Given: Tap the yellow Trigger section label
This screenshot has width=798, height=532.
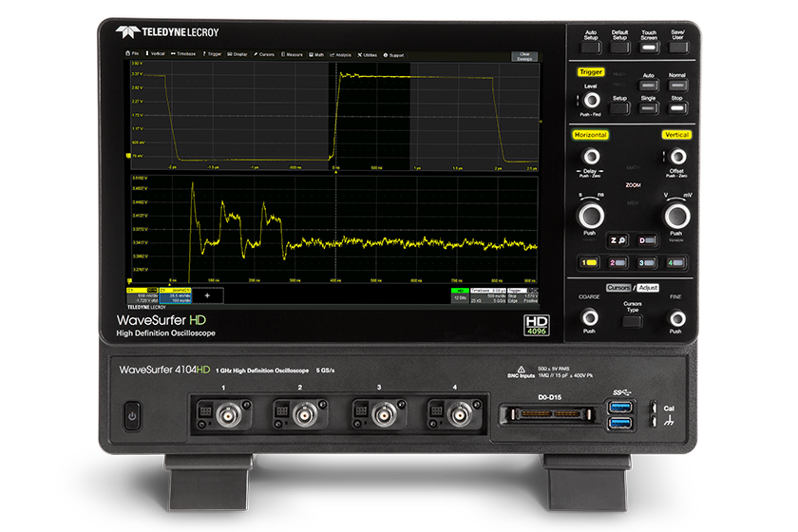Looking at the screenshot, I should (590, 72).
